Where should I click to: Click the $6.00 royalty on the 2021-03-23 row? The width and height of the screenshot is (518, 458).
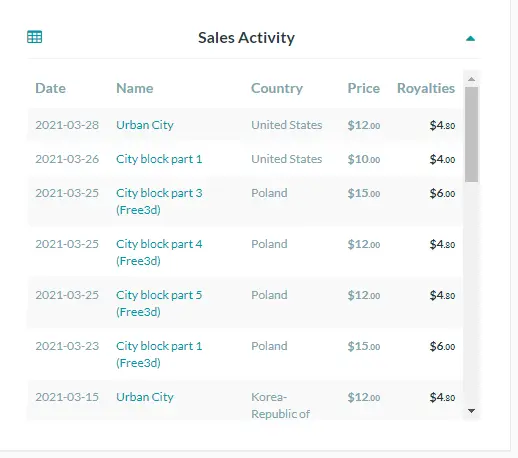442,346
